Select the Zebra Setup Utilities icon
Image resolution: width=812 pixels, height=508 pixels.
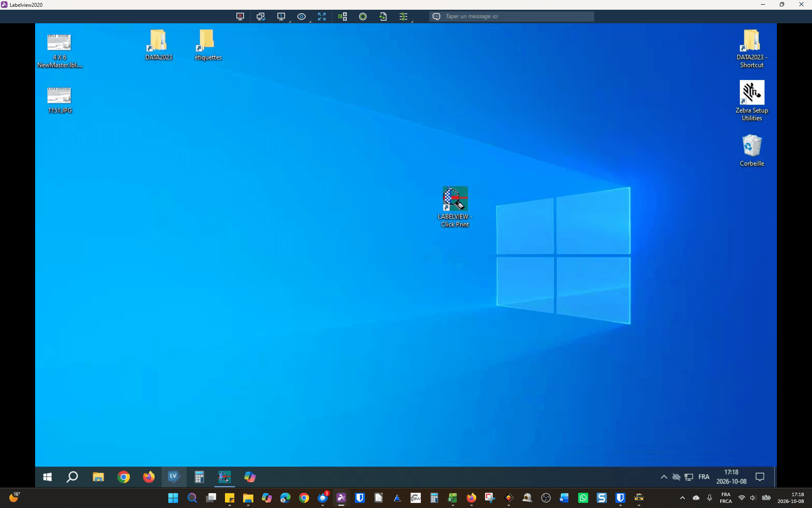pyautogui.click(x=752, y=101)
